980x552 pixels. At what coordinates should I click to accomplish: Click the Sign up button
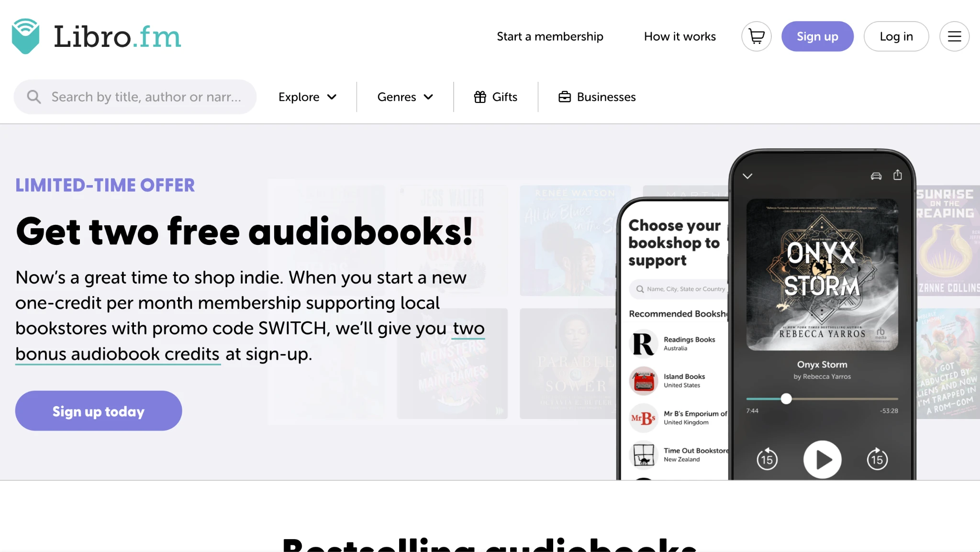(817, 36)
